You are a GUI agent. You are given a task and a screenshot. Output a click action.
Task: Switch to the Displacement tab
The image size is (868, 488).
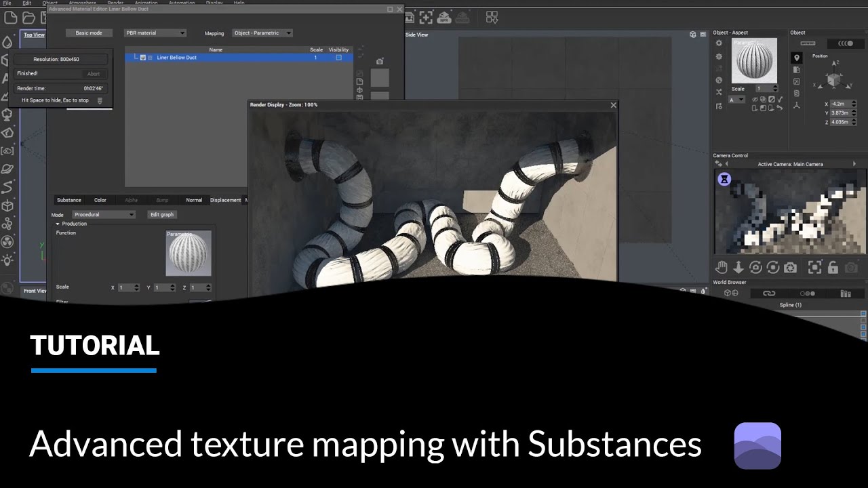[226, 200]
